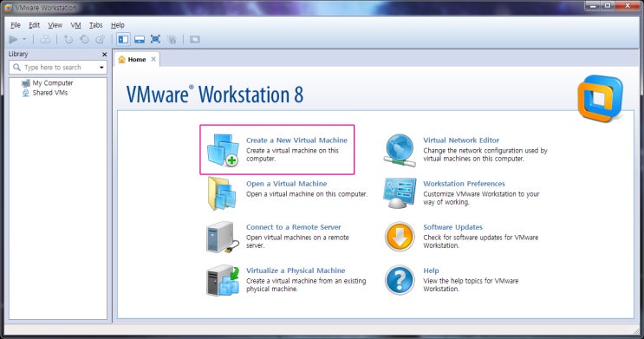This screenshot has height=339, width=644.
Task: Click the Unity mode toolbar icon
Action: coord(172,39)
